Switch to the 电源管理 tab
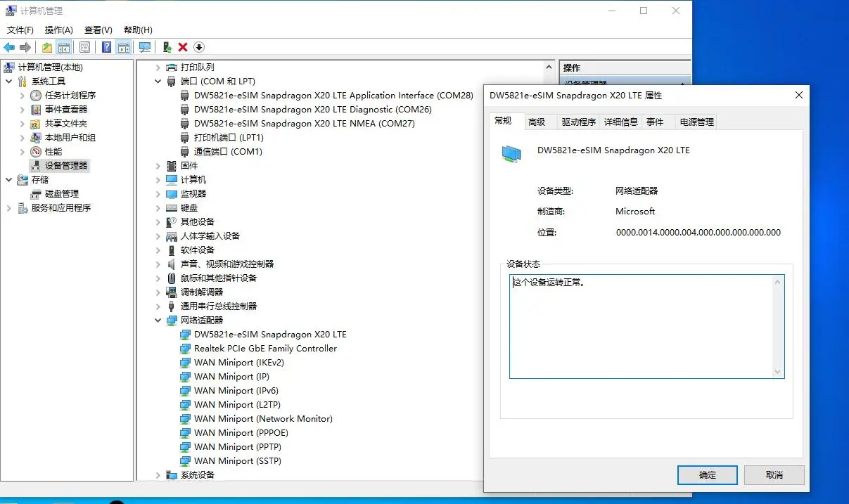The height and width of the screenshot is (504, 849). (x=696, y=122)
